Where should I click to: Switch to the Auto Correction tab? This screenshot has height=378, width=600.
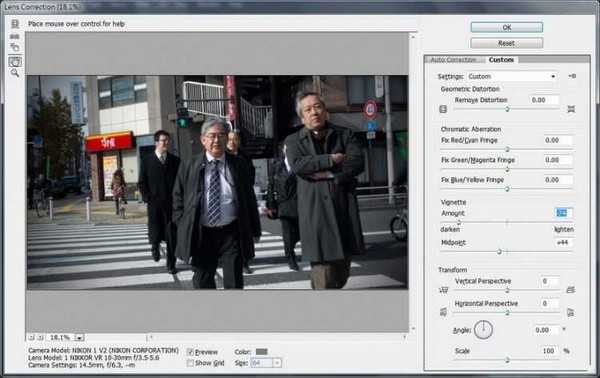click(454, 60)
